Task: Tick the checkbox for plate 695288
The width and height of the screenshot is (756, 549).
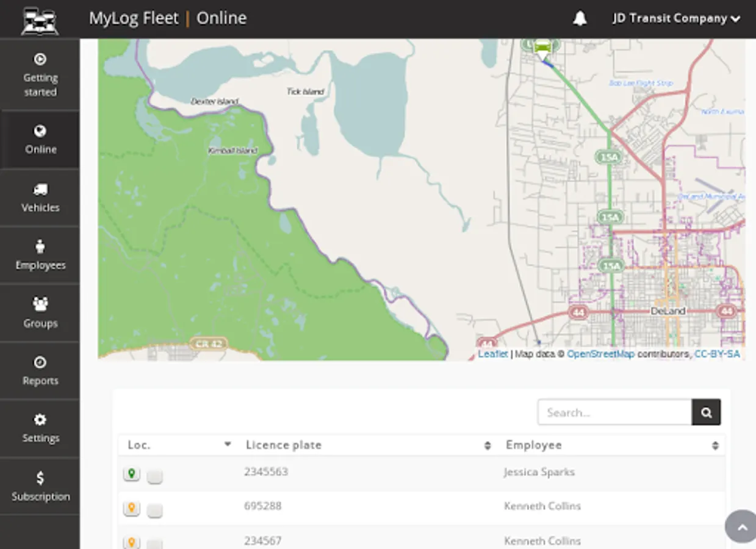Action: click(x=155, y=511)
